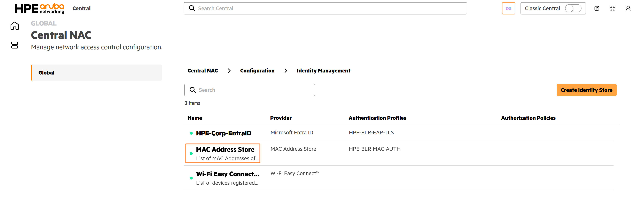Click the HPE-BLR-MAC-AUTH authentication profile
Screen dimensions: 644x197
(x=375, y=149)
